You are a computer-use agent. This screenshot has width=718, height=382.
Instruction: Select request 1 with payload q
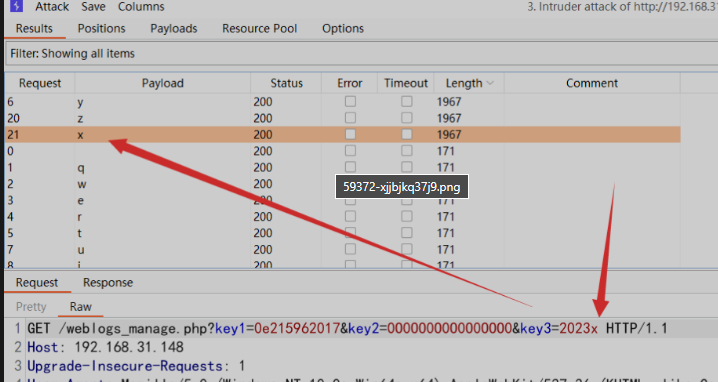(x=343, y=168)
